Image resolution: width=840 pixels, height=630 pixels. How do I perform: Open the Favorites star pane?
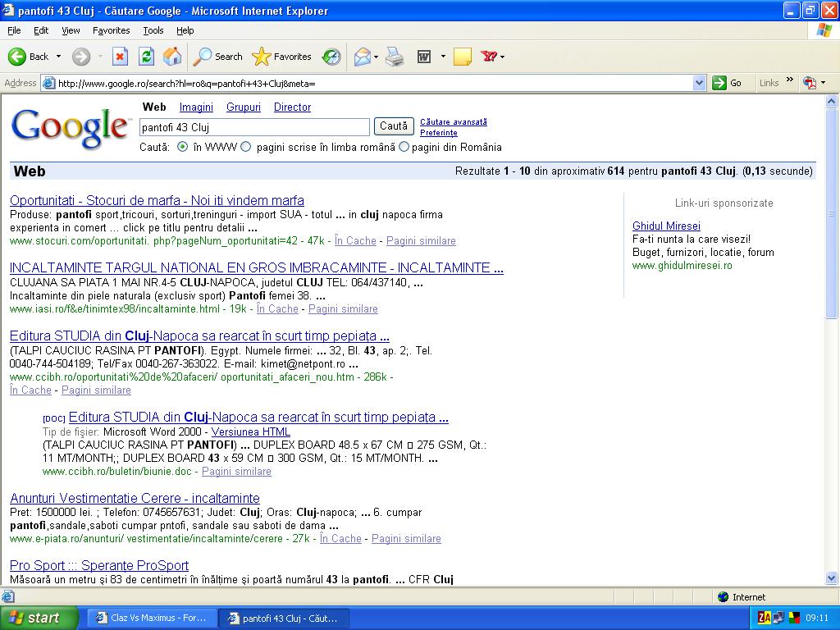(281, 57)
